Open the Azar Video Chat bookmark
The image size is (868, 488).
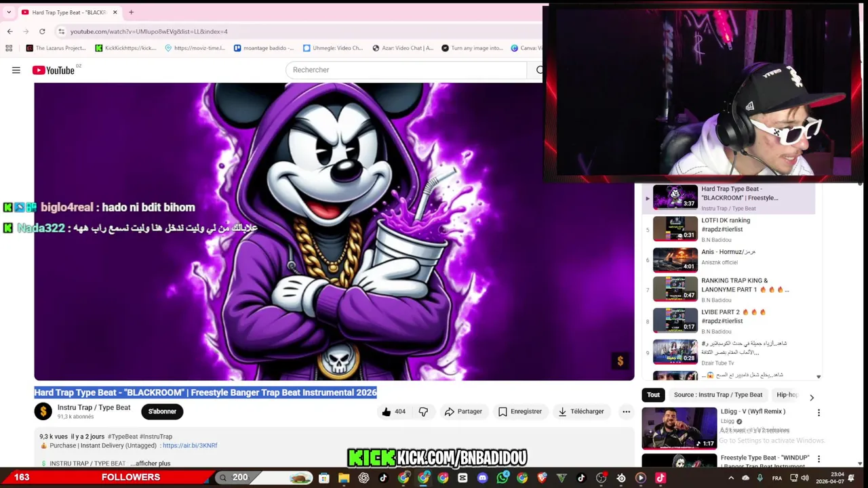click(403, 48)
